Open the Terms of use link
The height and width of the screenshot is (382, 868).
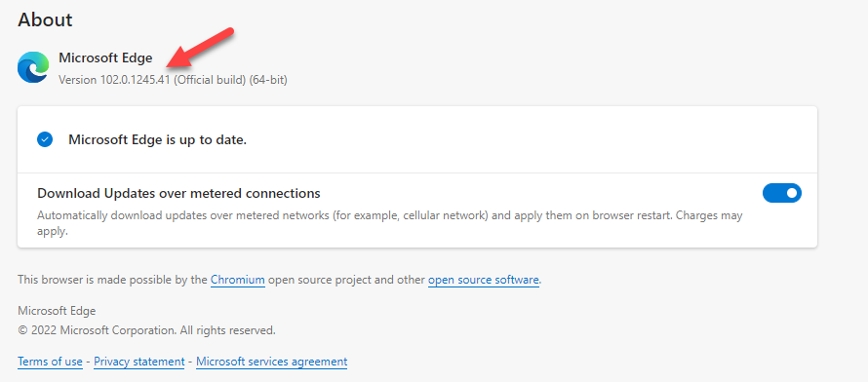pyautogui.click(x=50, y=362)
